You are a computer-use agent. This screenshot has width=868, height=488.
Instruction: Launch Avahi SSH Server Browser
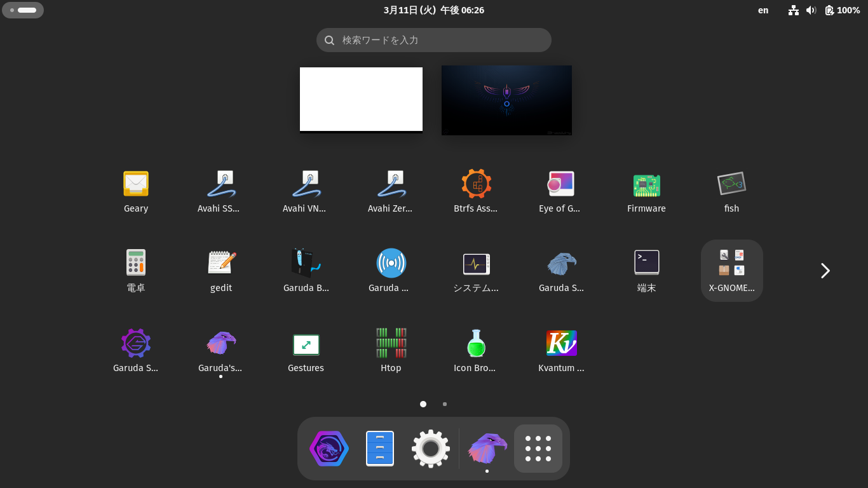click(220, 191)
